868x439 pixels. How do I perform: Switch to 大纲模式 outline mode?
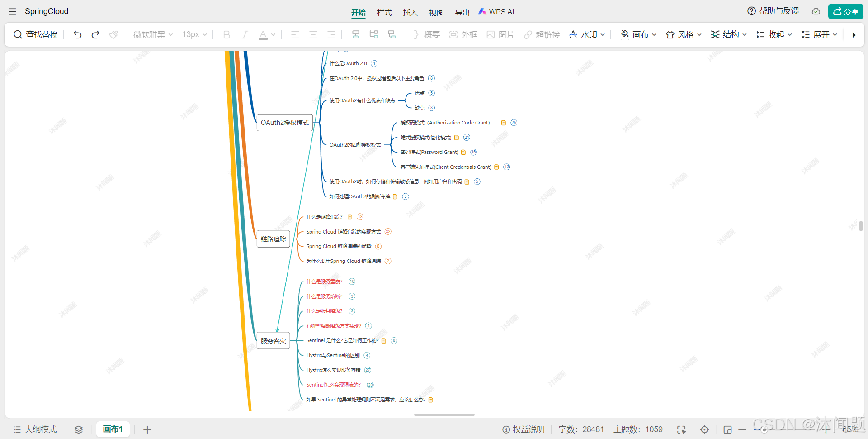35,429
